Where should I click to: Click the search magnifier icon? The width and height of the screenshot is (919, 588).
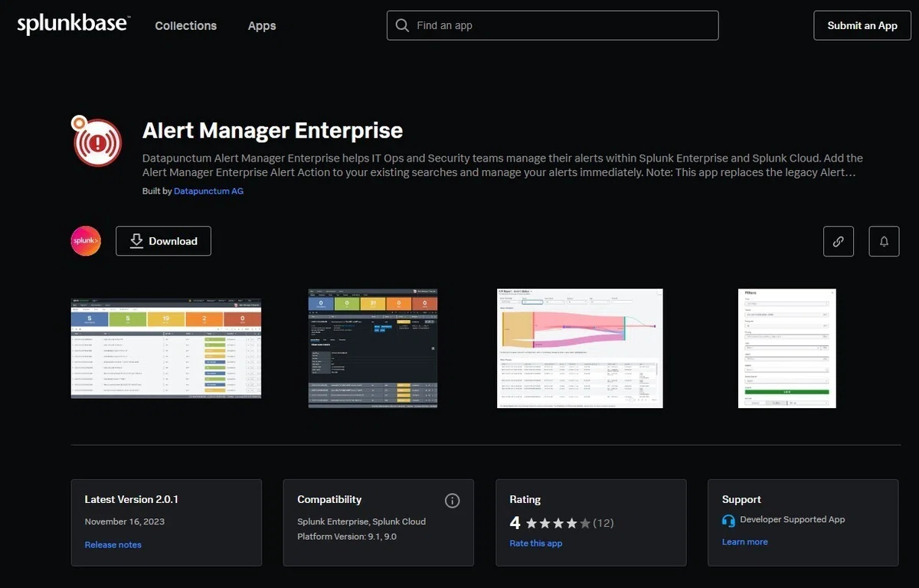pos(402,25)
